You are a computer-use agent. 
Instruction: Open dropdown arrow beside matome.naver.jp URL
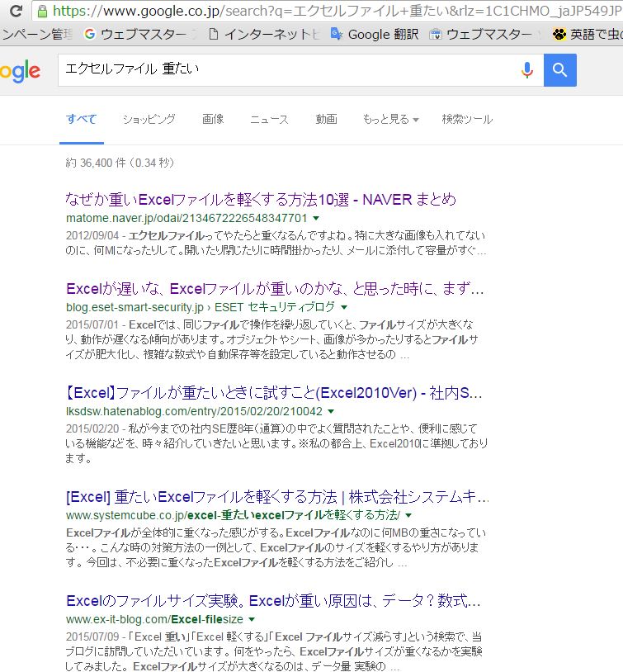coord(316,219)
